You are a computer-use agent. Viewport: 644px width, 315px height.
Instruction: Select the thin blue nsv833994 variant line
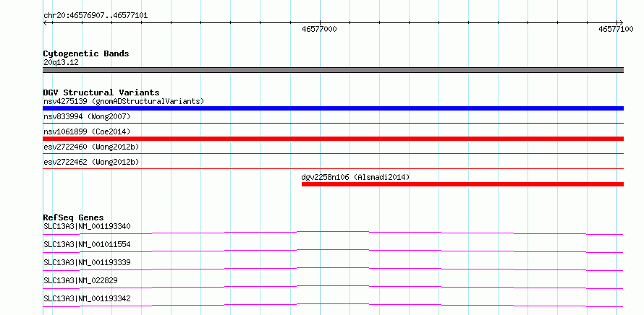(x=333, y=123)
